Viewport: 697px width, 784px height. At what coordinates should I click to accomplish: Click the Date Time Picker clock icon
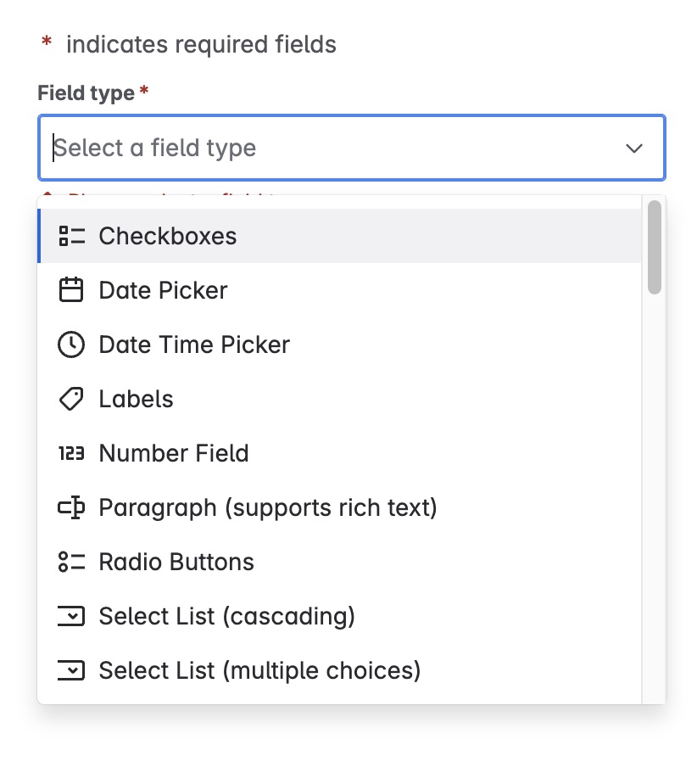71,344
